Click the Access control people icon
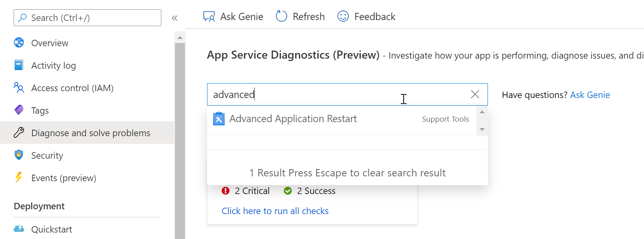This screenshot has height=239, width=644. coord(19,88)
